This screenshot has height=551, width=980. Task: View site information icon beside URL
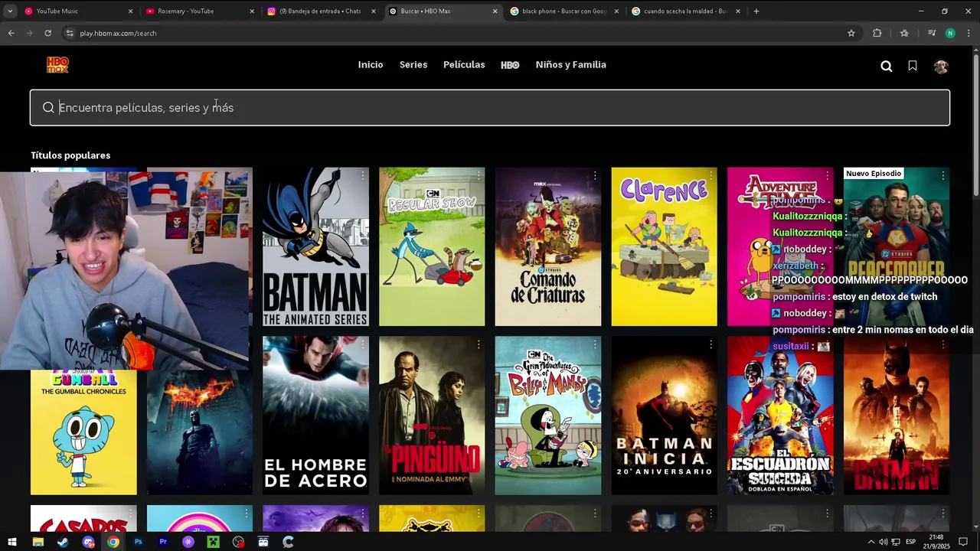point(69,33)
